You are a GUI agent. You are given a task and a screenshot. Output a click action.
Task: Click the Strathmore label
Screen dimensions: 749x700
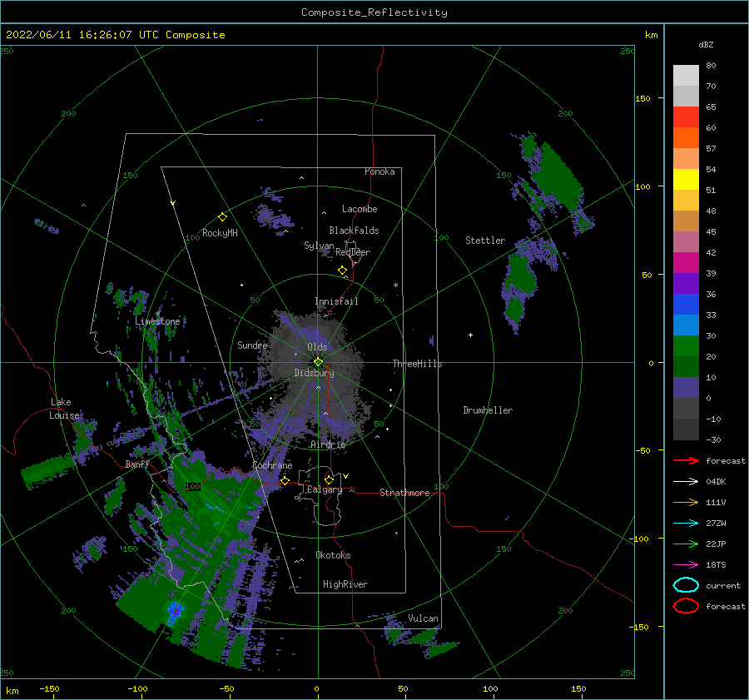pyautogui.click(x=404, y=493)
